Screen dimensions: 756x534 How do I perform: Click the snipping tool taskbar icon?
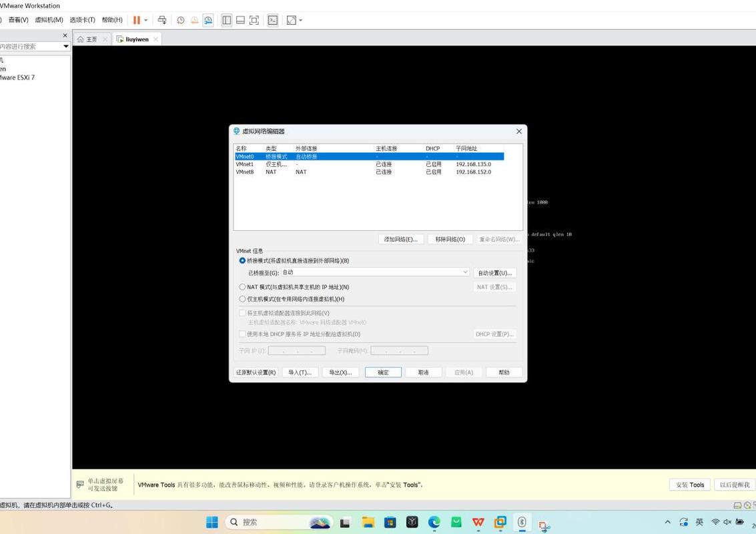(544, 525)
